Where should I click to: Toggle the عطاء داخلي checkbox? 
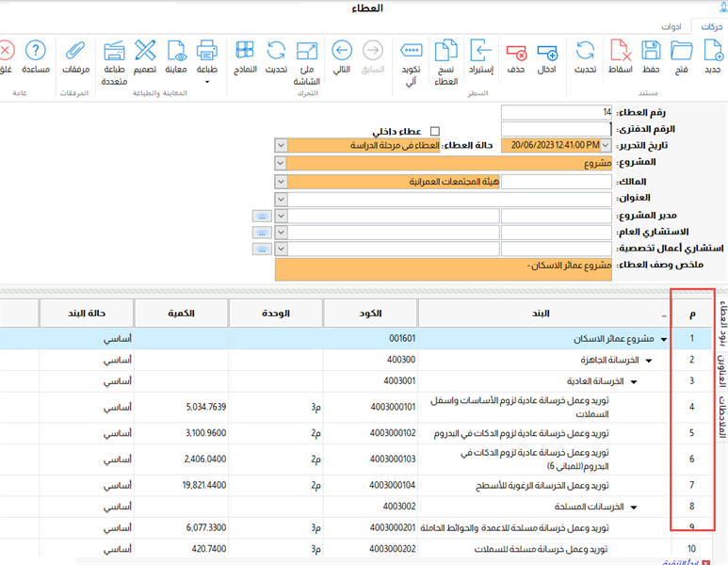point(435,131)
